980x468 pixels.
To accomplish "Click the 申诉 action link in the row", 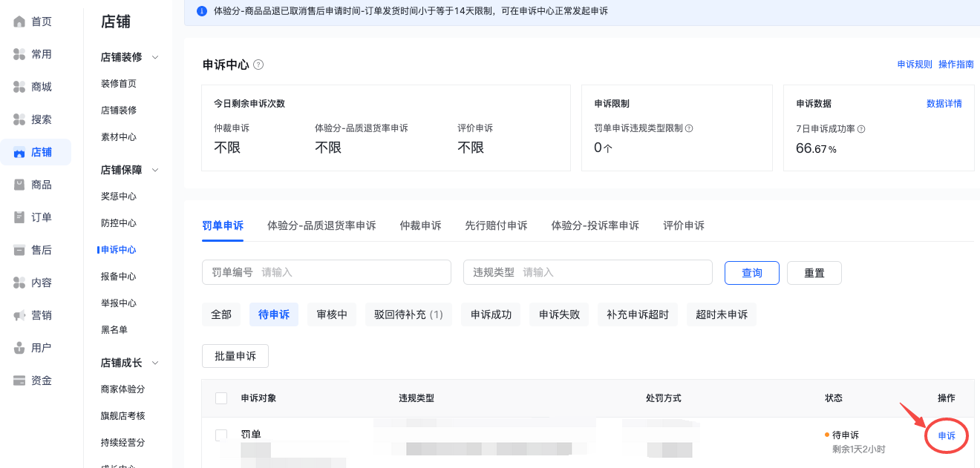I will pos(947,436).
